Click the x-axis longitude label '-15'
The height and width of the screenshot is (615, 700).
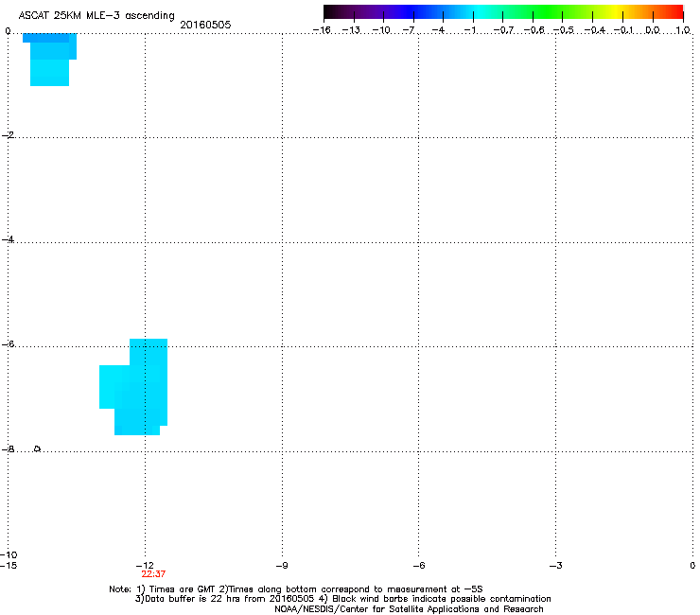coord(9,565)
